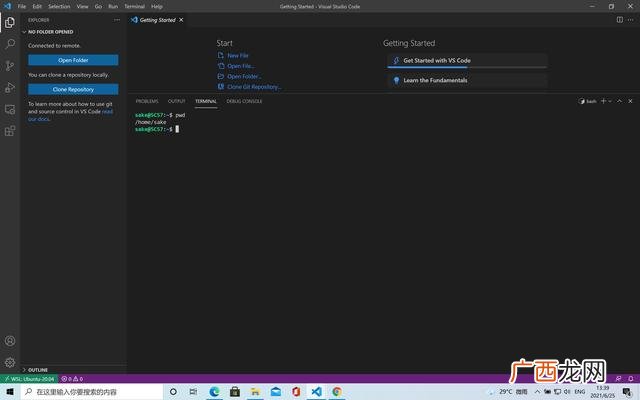Switch to the Output panel tab

[x=177, y=101]
